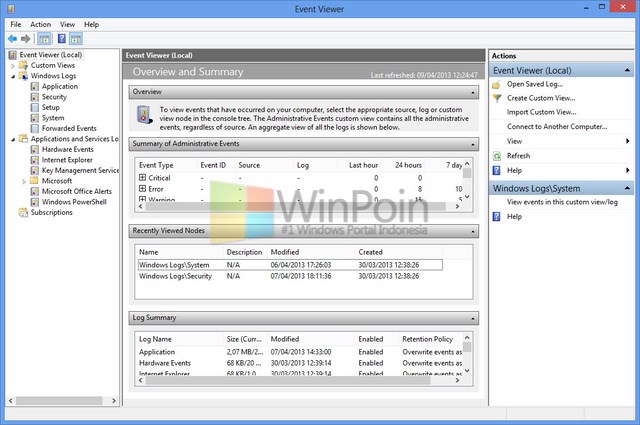Open the Action menu
The height and width of the screenshot is (425, 640).
[x=40, y=24]
